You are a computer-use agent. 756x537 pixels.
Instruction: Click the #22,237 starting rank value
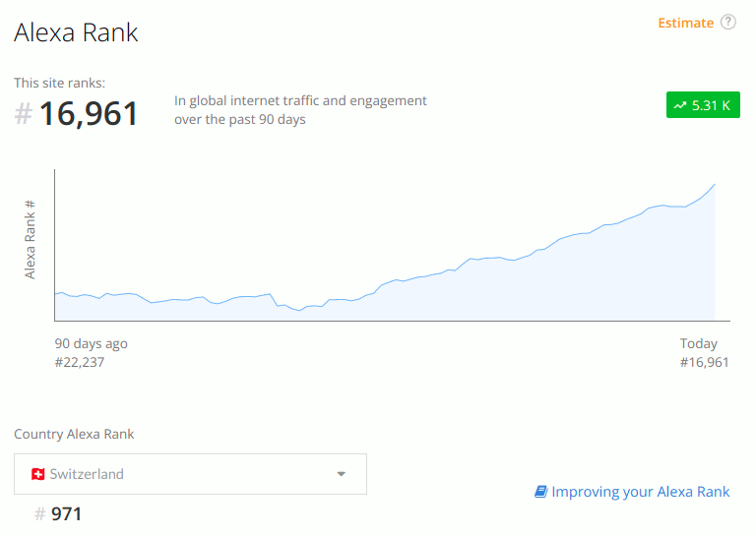click(x=79, y=362)
